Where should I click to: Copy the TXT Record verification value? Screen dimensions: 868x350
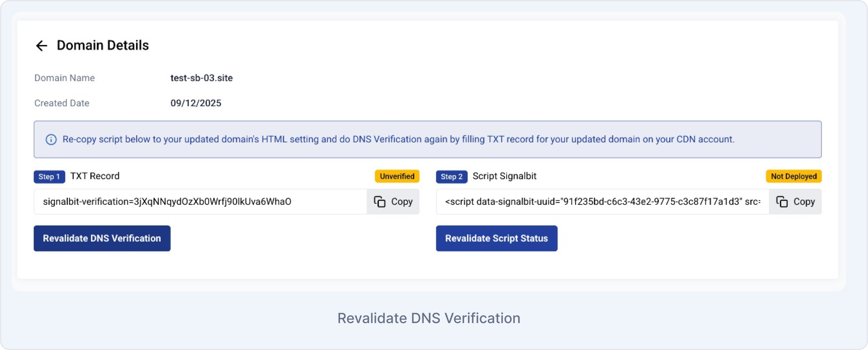[393, 202]
